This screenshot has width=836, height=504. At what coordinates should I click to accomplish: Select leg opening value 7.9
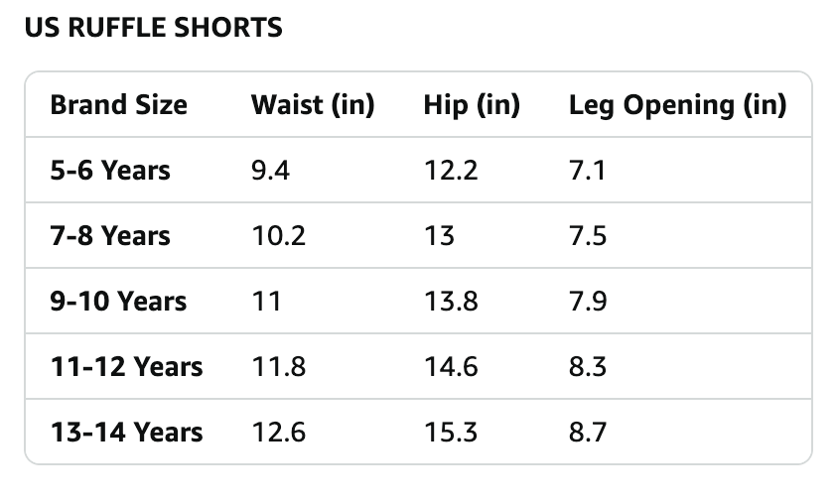588,301
